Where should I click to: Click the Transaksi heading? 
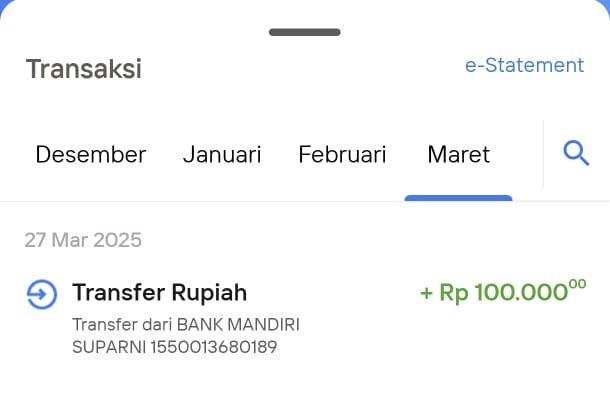[84, 69]
